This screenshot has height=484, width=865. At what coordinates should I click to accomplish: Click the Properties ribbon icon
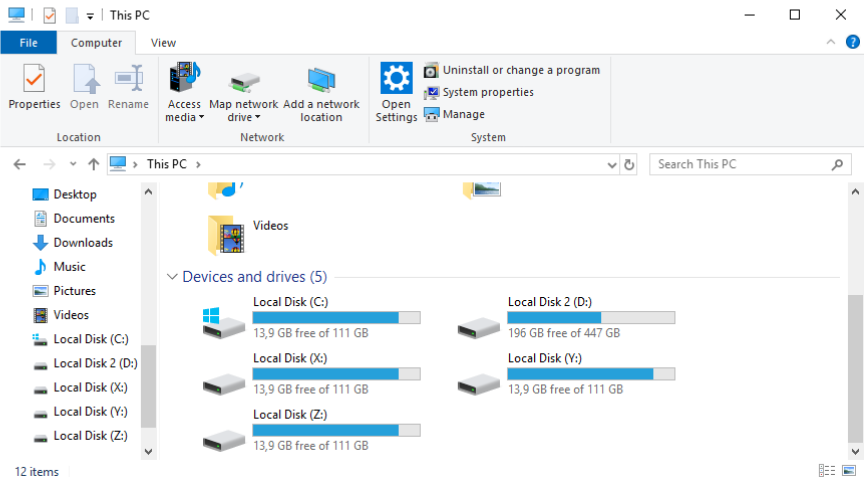pos(34,79)
